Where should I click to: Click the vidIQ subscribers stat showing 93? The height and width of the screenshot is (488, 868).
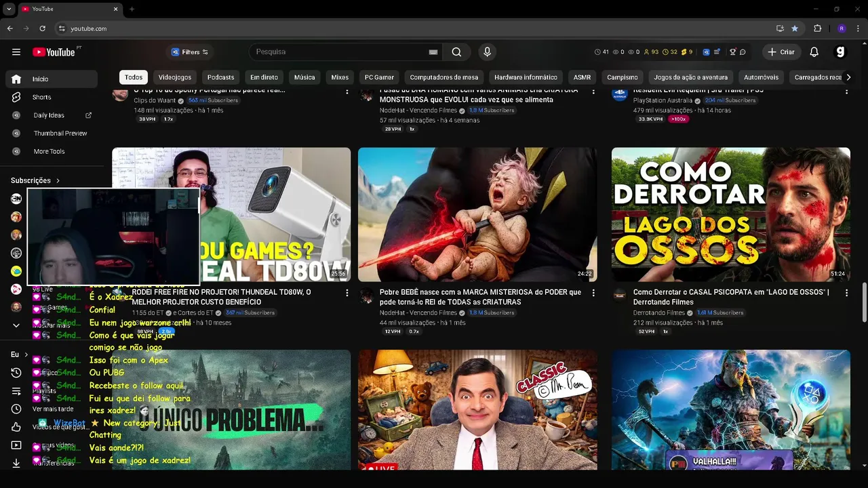click(x=651, y=52)
